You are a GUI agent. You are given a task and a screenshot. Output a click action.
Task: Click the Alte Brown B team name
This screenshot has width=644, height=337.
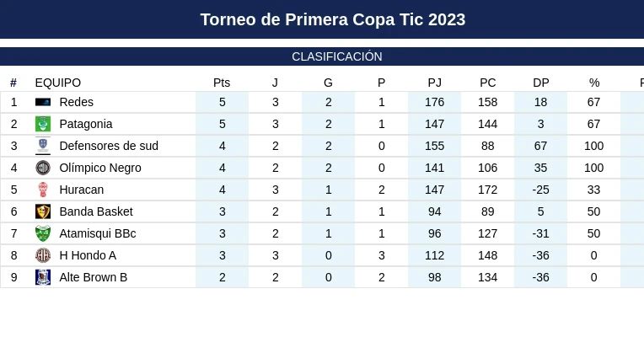(94, 277)
